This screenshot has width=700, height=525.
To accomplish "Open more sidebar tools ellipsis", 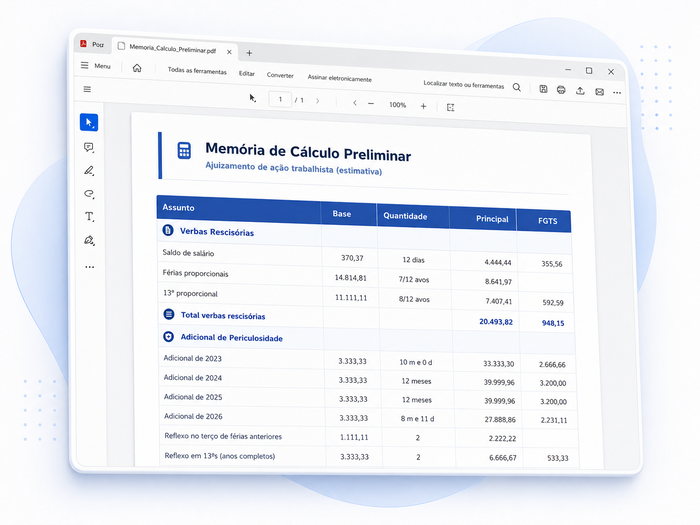I will 90,267.
